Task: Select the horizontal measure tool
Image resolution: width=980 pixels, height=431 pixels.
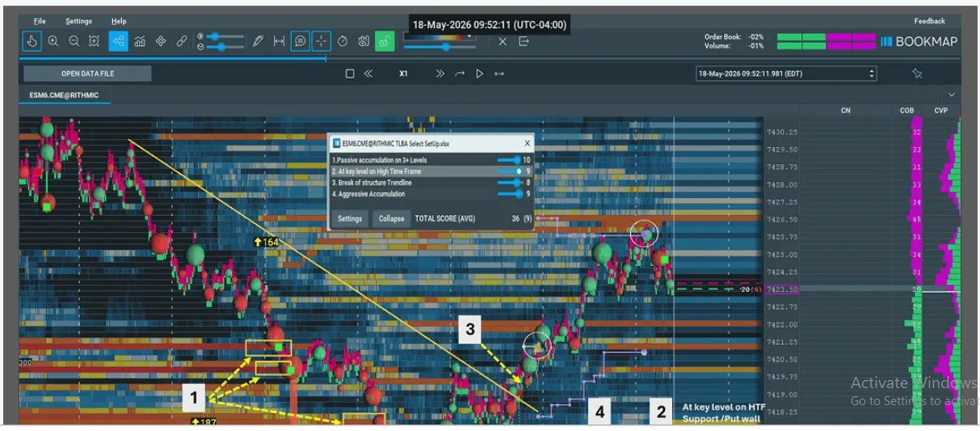Action: (x=279, y=41)
